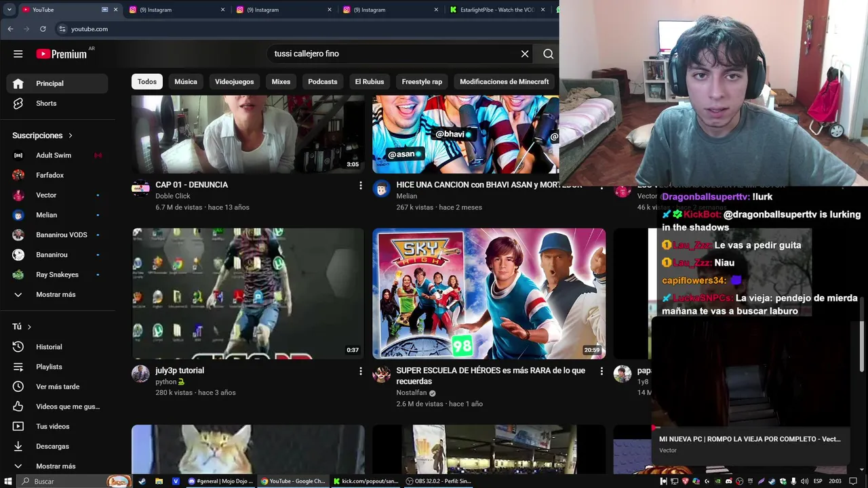Screen dimensions: 868x488
Task: Open the Adult Swim channel subscription
Action: pyautogui.click(x=57, y=155)
